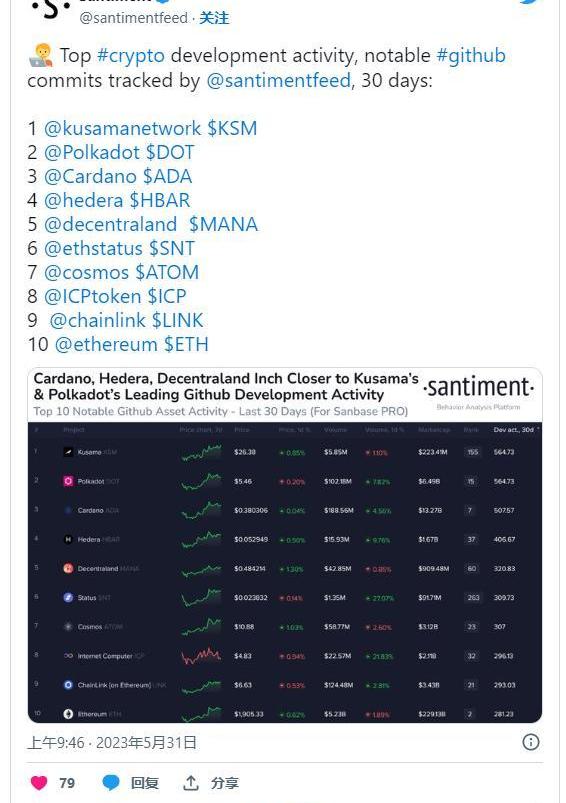Visit the @kusamanetwork mention
The height and width of the screenshot is (803, 566).
tap(122, 128)
